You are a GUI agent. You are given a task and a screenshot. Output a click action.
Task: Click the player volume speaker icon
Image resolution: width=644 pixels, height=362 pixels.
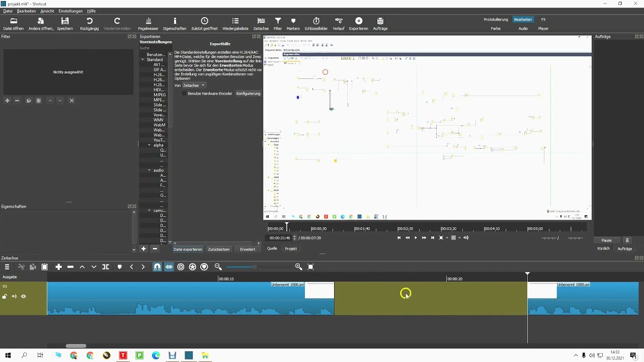(x=466, y=238)
